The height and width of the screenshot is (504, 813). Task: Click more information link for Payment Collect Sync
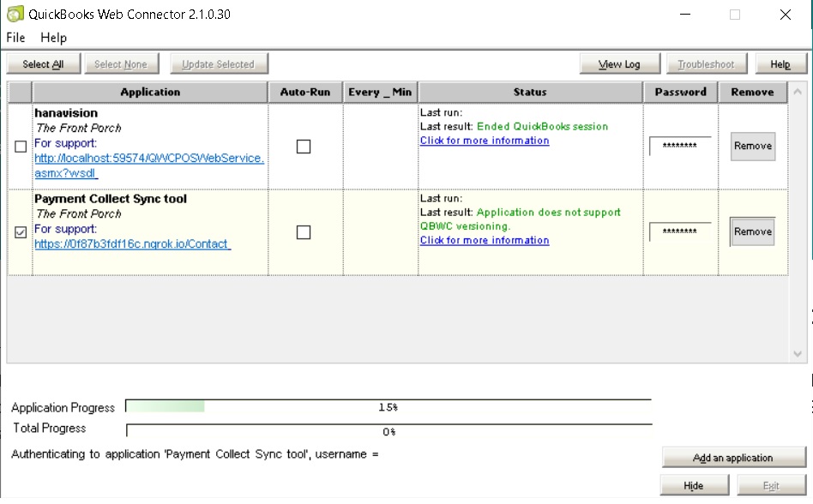coord(484,241)
